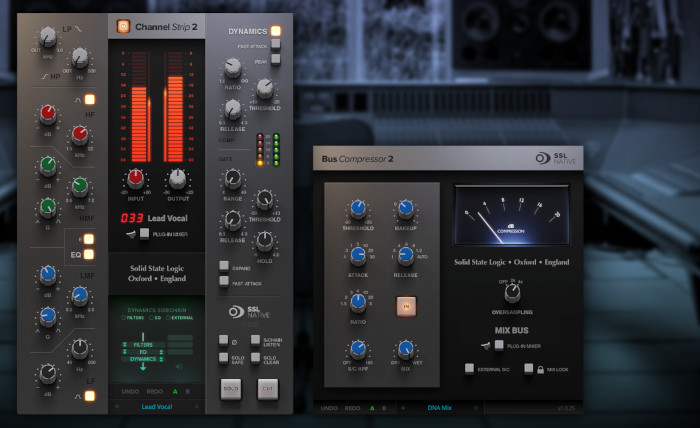Click the gate RANGE knob

233,179
